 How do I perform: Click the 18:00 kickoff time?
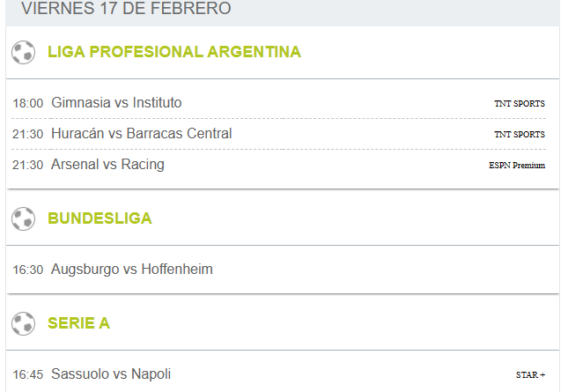[x=28, y=103]
